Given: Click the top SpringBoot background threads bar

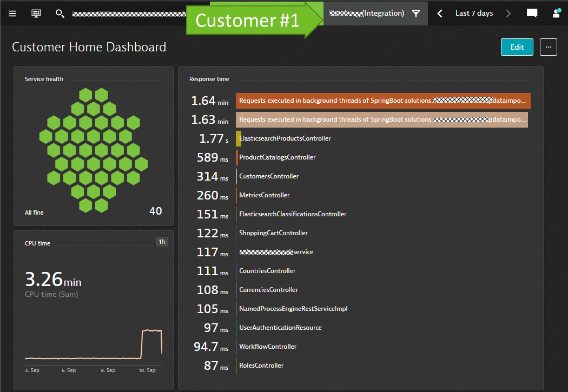Looking at the screenshot, I should click(x=383, y=101).
